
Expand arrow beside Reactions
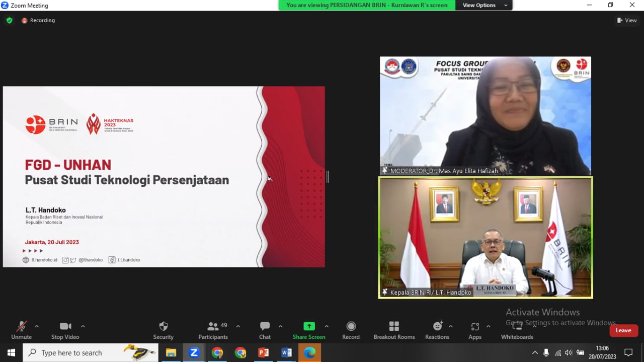click(x=450, y=326)
